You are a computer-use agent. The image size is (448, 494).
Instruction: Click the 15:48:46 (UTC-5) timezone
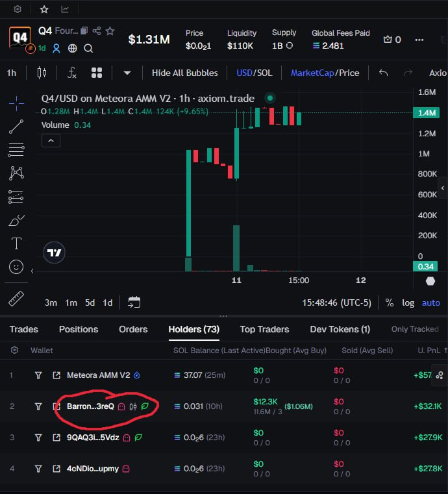[x=336, y=303]
